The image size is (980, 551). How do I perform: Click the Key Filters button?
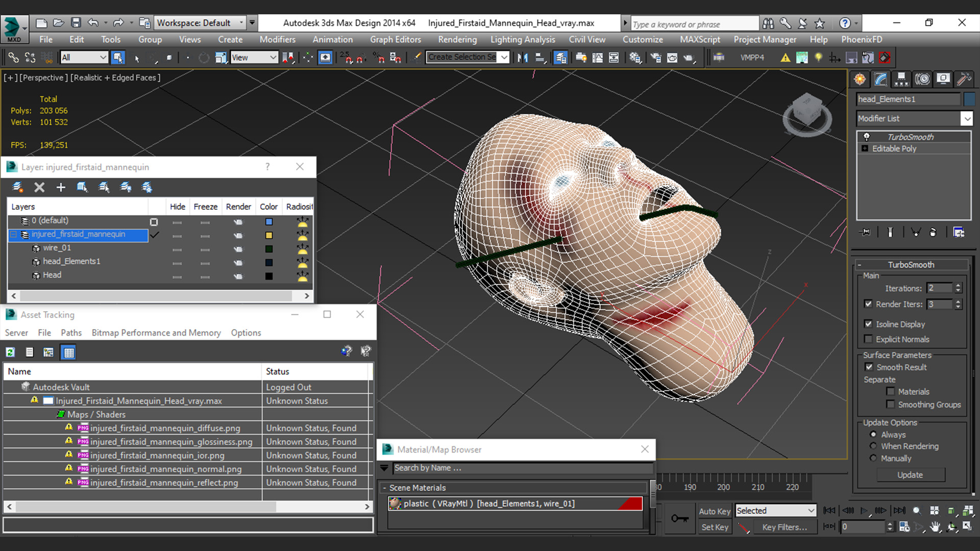(x=785, y=527)
